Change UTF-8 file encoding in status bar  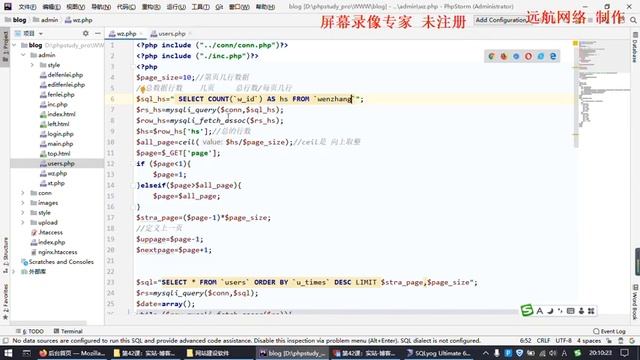tap(564, 340)
